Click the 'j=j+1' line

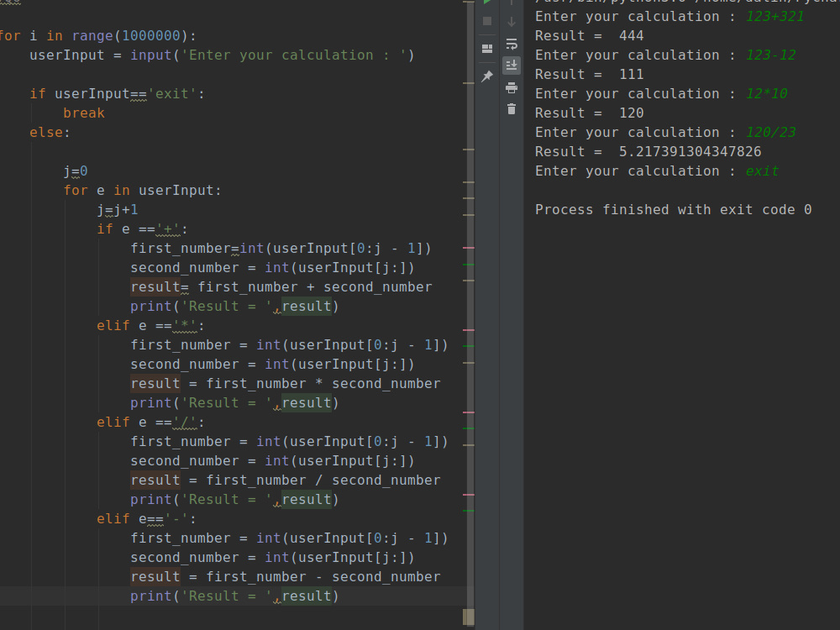click(118, 209)
